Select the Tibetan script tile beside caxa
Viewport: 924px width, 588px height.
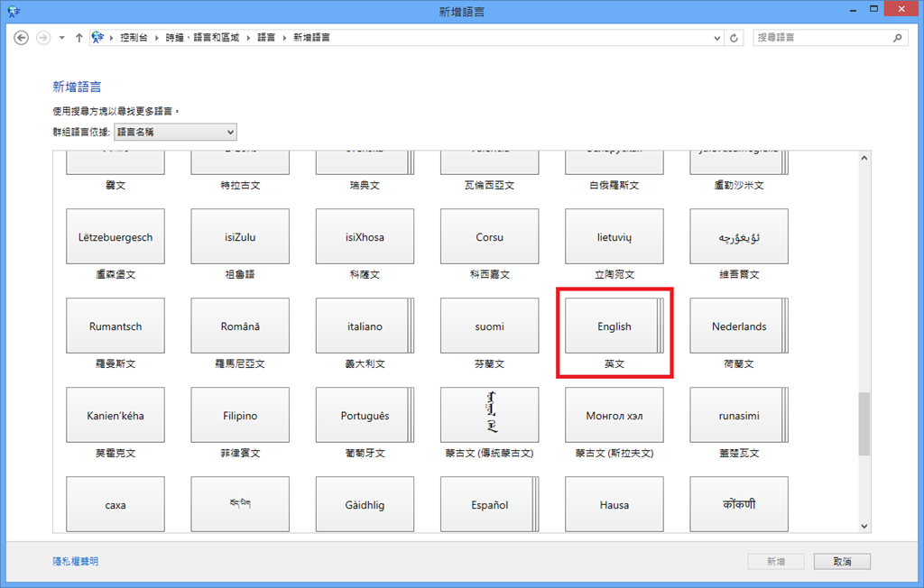(x=240, y=504)
